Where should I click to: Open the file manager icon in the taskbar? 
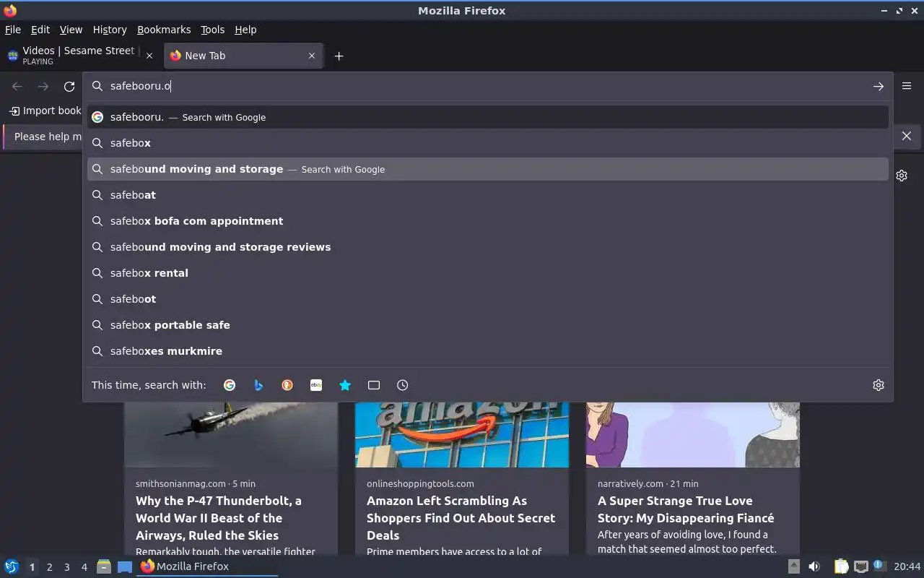104,566
